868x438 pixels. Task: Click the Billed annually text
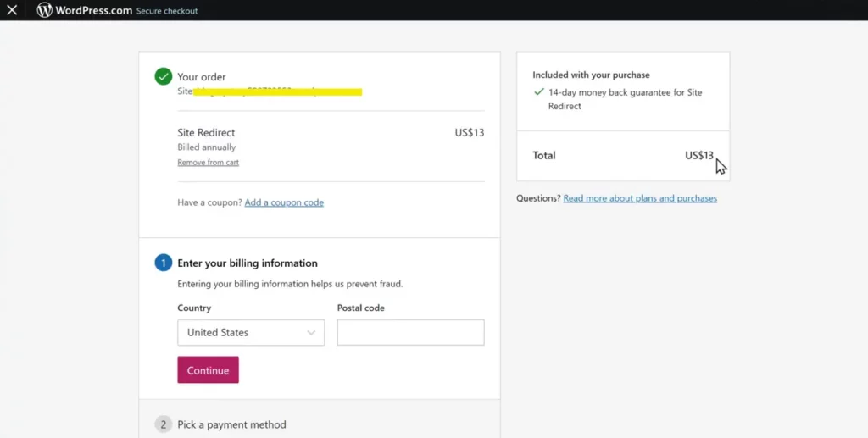(207, 147)
